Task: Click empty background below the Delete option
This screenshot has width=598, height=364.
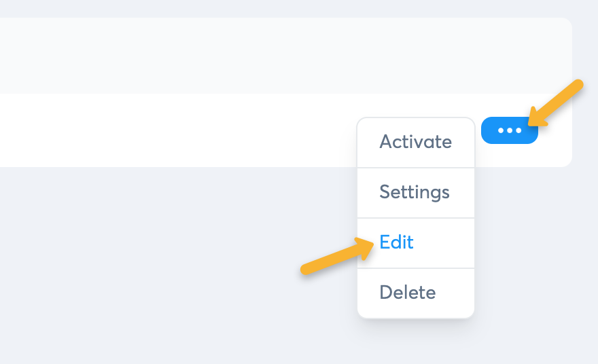Action: point(415,343)
